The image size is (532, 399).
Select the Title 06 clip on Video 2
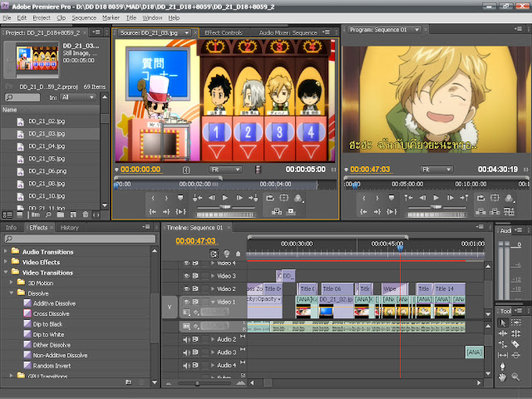pos(337,288)
